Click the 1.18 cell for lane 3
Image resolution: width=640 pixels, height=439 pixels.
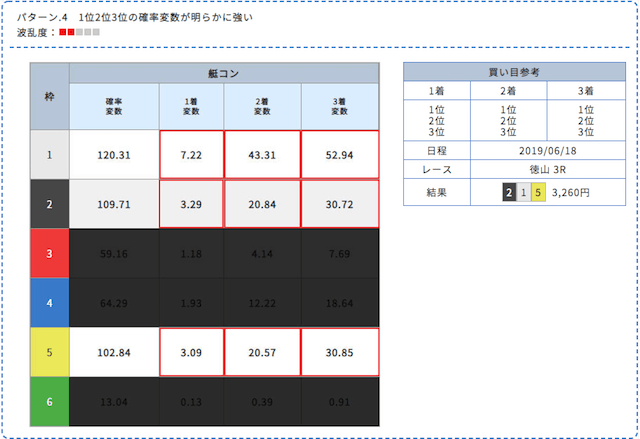coord(191,254)
